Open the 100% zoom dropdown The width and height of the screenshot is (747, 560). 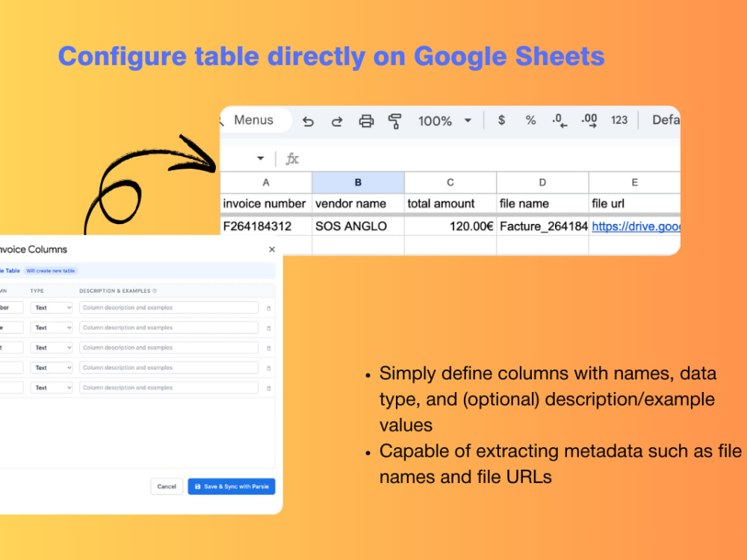(468, 120)
